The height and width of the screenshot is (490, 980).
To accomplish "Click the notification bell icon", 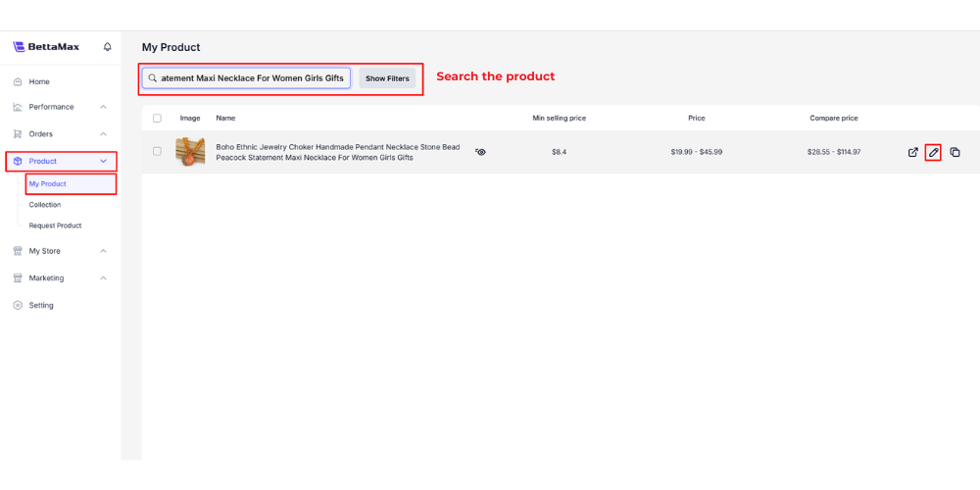I will click(108, 47).
